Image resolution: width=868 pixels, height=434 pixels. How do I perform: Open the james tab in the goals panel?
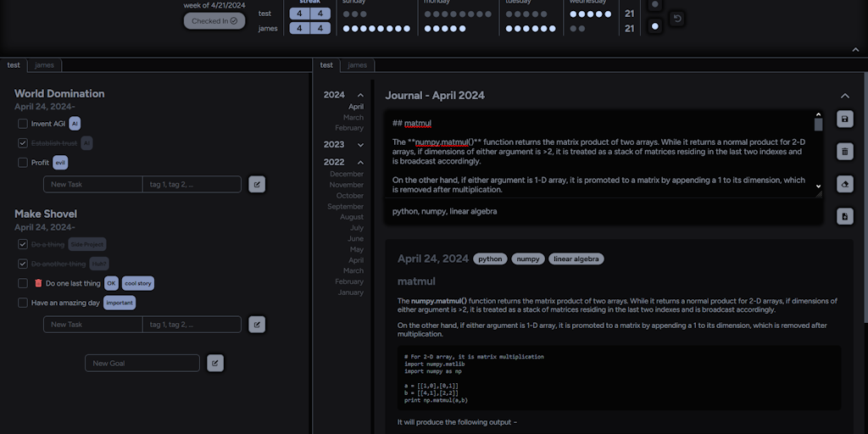44,65
